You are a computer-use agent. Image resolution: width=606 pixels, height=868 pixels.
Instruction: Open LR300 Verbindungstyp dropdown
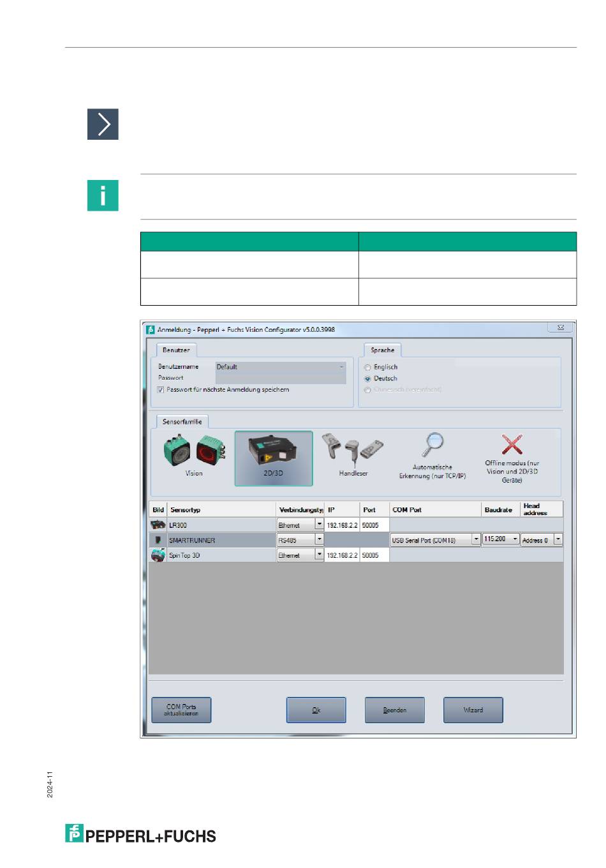click(320, 525)
